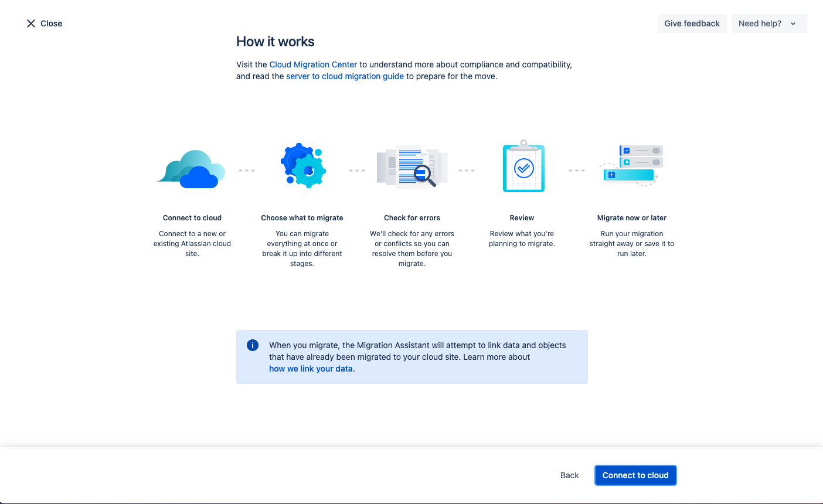823x504 pixels.
Task: Click the migrate now or later illustration
Action: (632, 166)
